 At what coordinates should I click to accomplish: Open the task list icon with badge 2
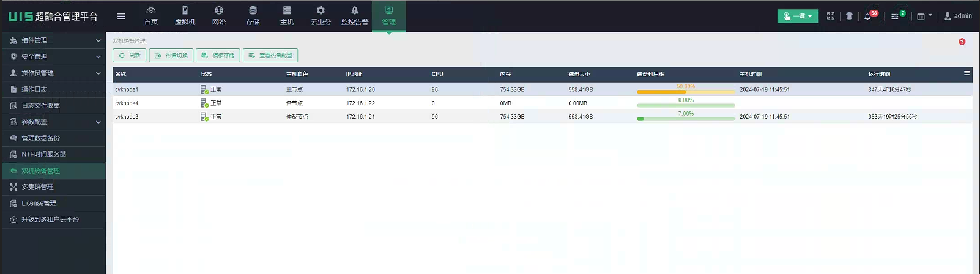[x=896, y=16]
